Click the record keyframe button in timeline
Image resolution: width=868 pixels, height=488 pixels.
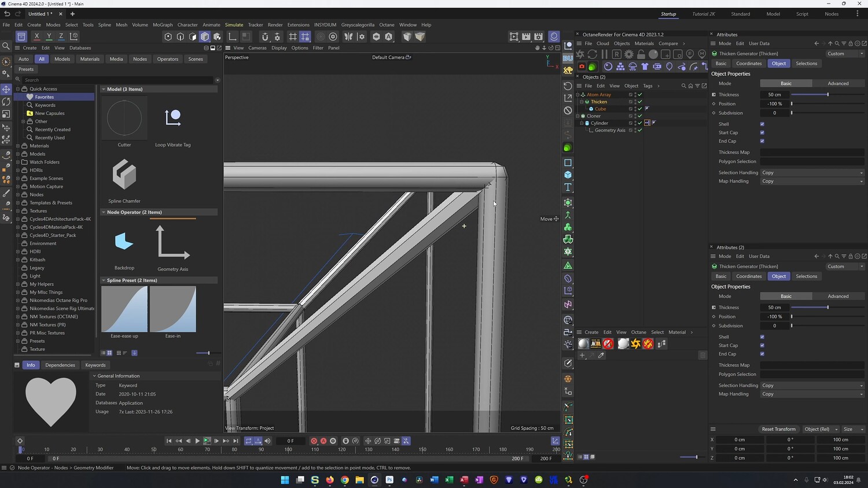(314, 441)
